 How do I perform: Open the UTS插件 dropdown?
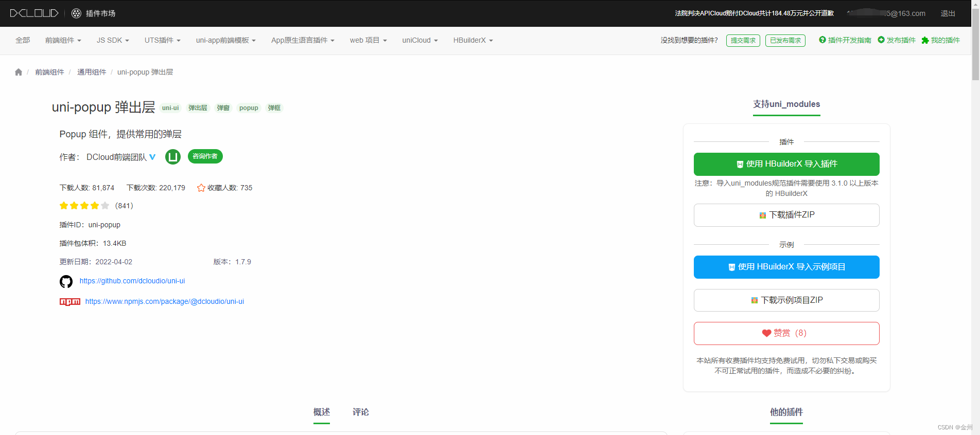(x=162, y=40)
